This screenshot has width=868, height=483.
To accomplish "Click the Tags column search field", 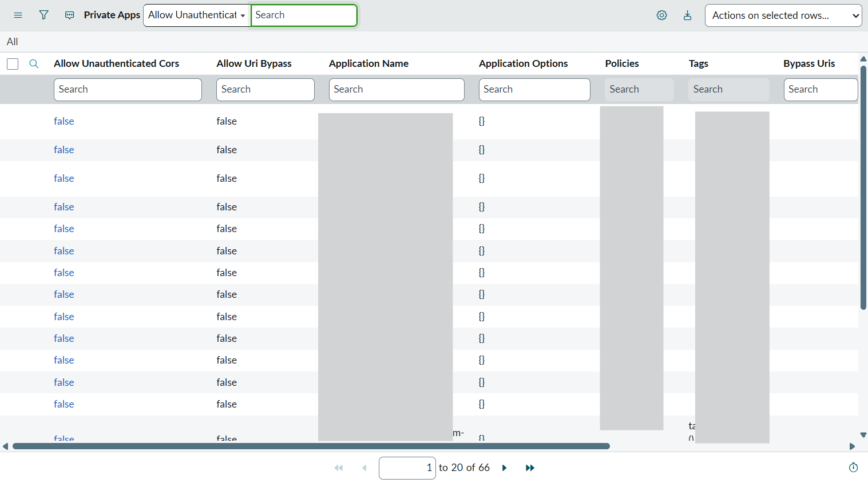I will [728, 90].
